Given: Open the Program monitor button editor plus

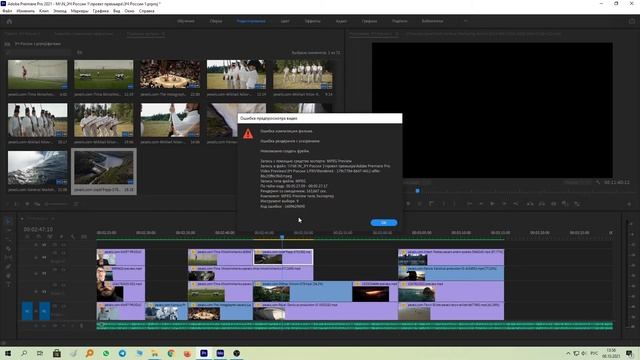Looking at the screenshot, I should 629,204.
